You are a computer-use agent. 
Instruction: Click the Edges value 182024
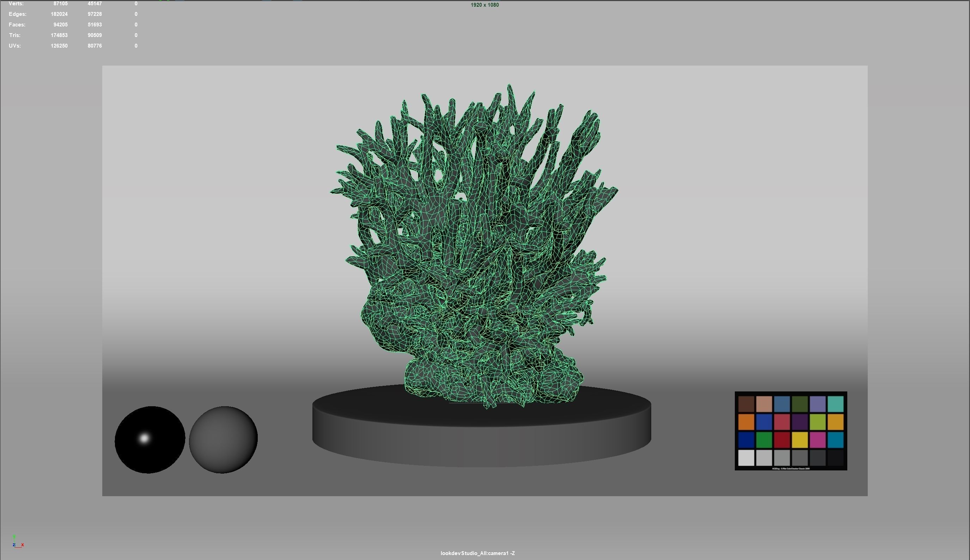59,14
